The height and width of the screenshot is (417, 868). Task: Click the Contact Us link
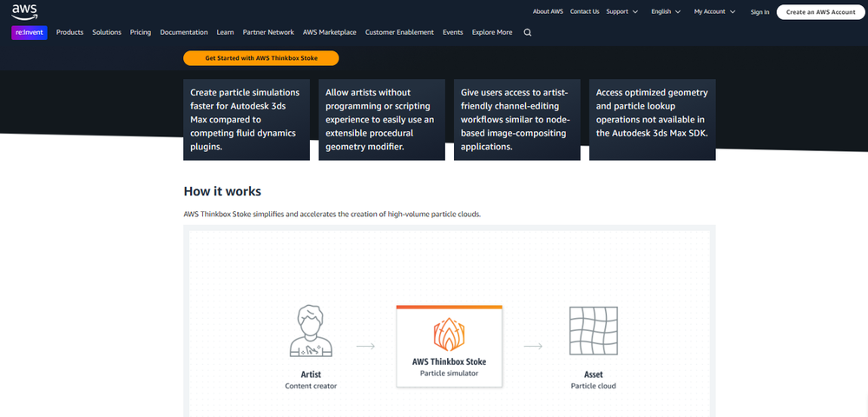pyautogui.click(x=584, y=11)
